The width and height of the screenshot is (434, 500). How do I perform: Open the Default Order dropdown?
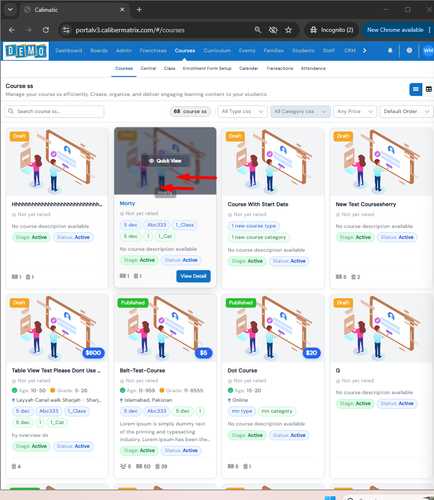[406, 111]
